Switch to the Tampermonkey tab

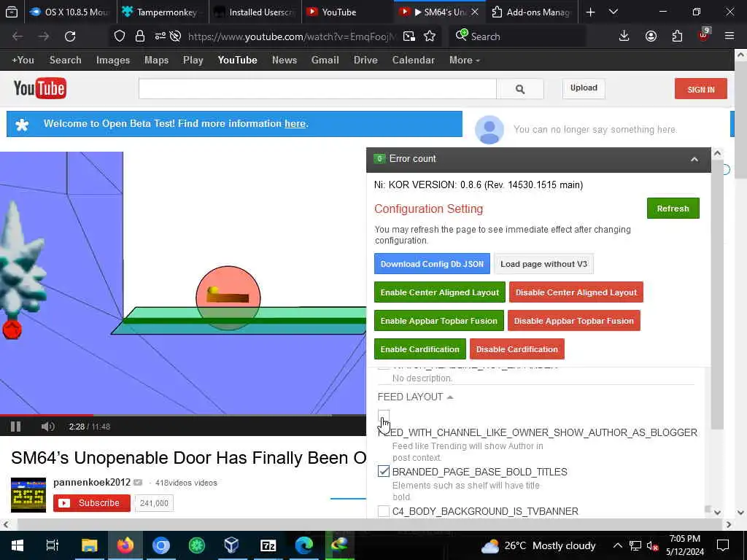point(163,12)
